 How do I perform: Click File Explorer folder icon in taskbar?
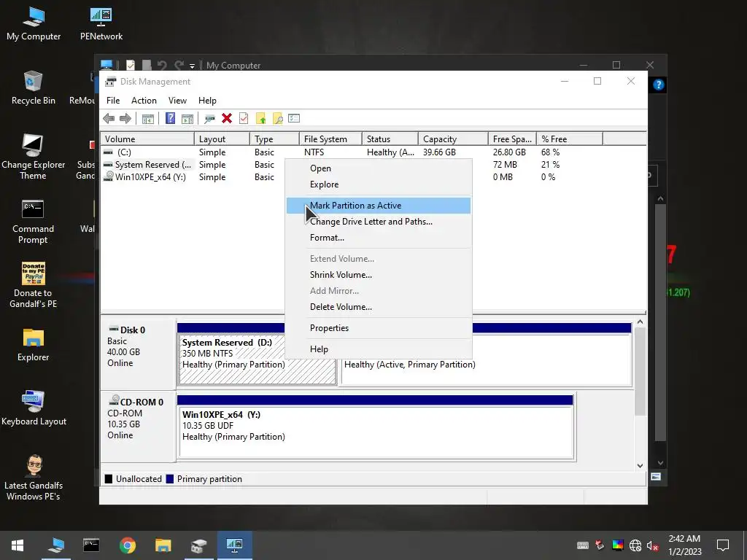coord(163,545)
